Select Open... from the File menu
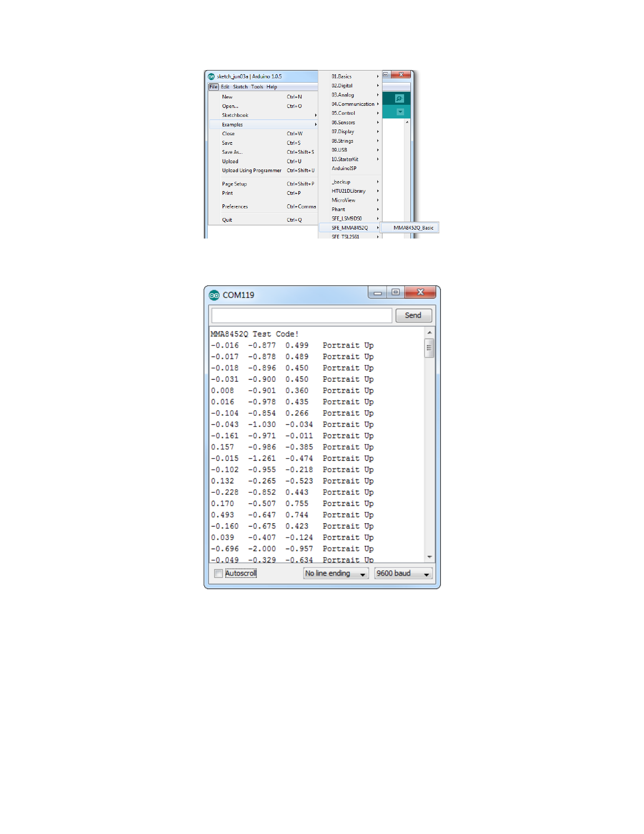The image size is (644, 834). coord(263,106)
